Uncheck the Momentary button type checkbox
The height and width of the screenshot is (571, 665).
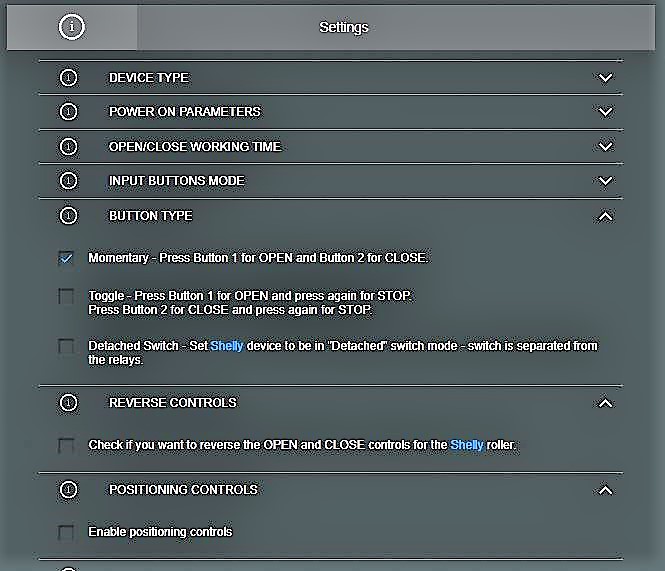pyautogui.click(x=66, y=258)
